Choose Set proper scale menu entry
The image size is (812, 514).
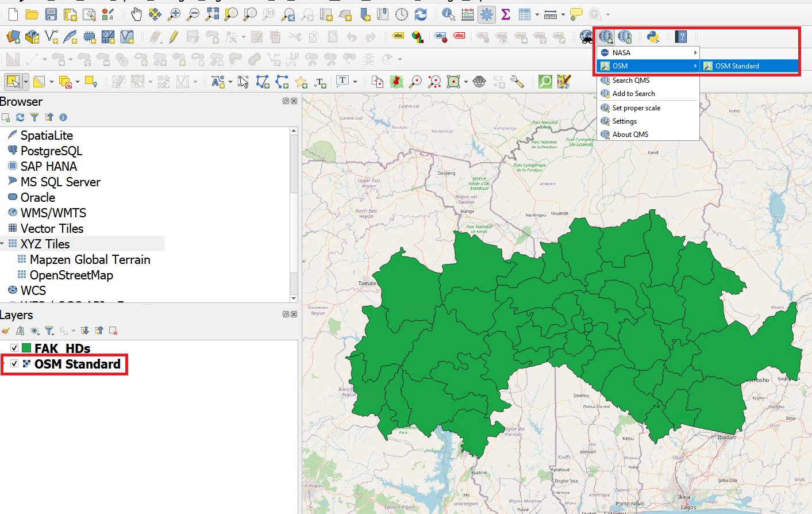coord(648,108)
